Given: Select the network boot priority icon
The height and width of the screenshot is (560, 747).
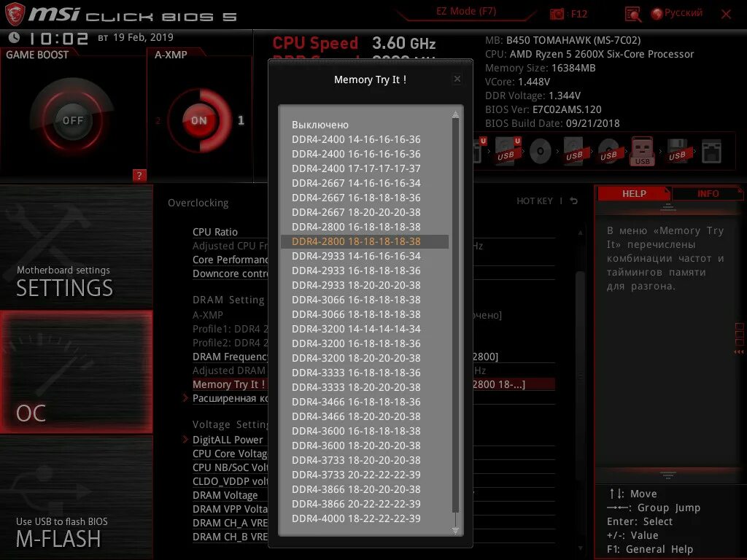Looking at the screenshot, I should [711, 152].
